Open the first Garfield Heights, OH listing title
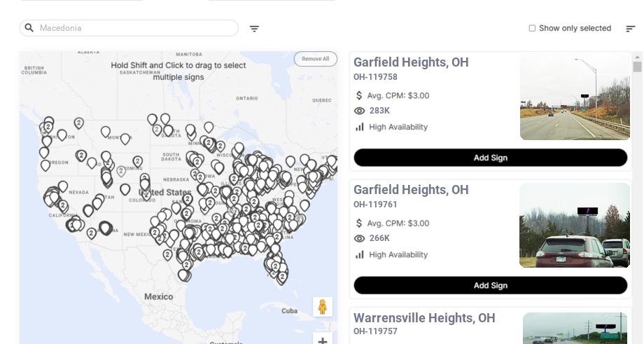 411,62
